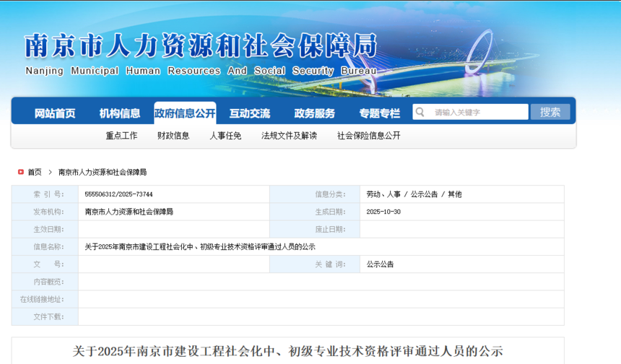Image resolution: width=621 pixels, height=364 pixels.
Task: Click the 信息分类 label cell
Action: pyautogui.click(x=315, y=194)
